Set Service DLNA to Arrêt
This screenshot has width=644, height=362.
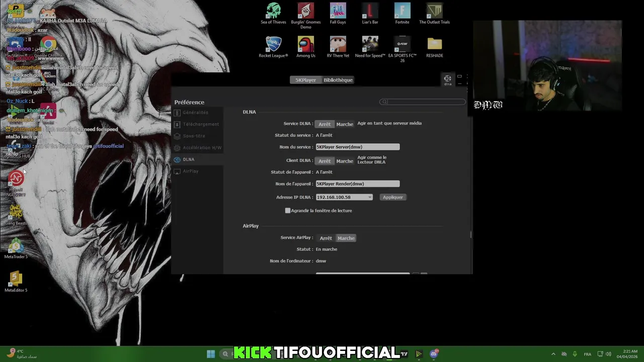click(x=325, y=124)
